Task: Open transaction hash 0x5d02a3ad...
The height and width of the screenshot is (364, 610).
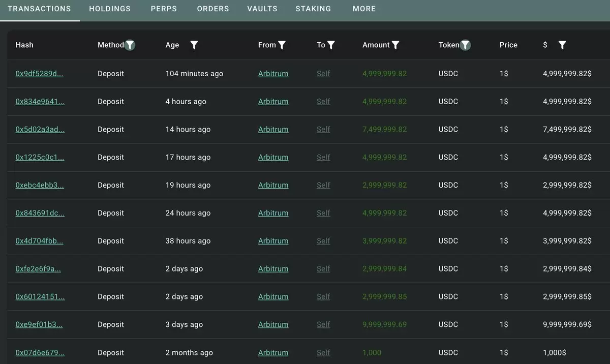Action: click(x=40, y=130)
